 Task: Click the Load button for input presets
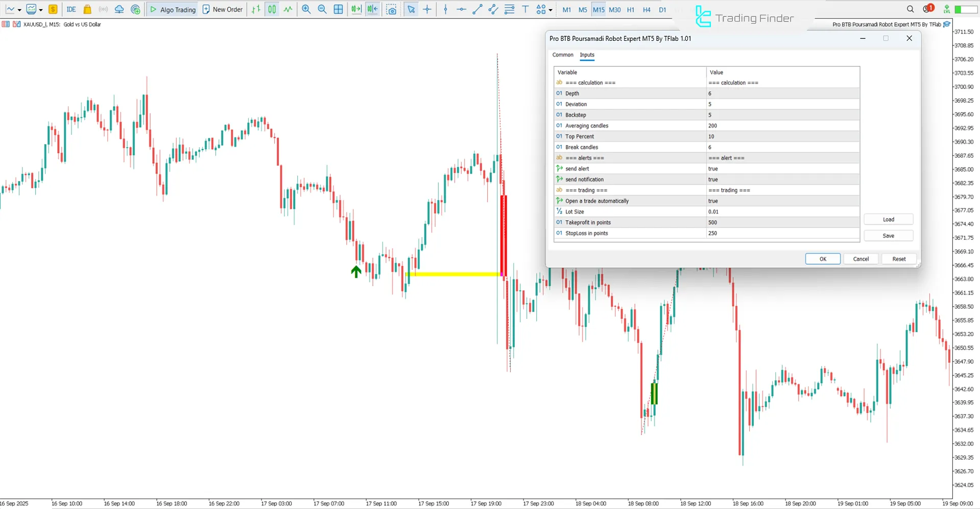(888, 219)
